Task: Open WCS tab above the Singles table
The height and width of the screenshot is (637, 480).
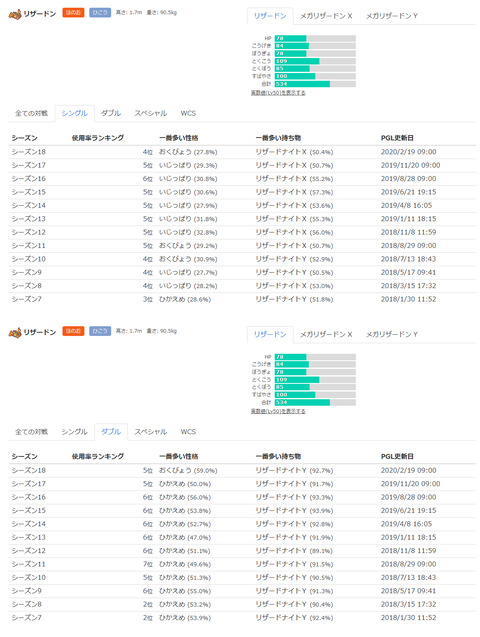Action: coord(188,113)
